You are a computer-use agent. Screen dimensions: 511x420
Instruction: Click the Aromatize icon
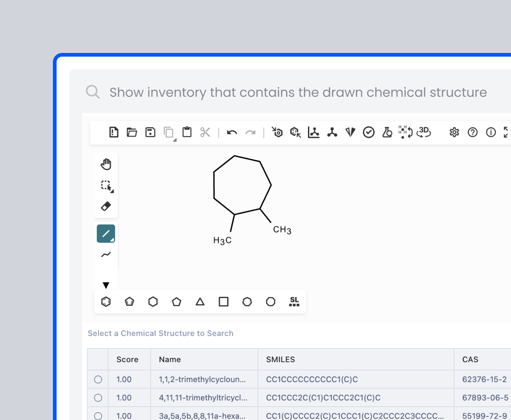tap(277, 132)
